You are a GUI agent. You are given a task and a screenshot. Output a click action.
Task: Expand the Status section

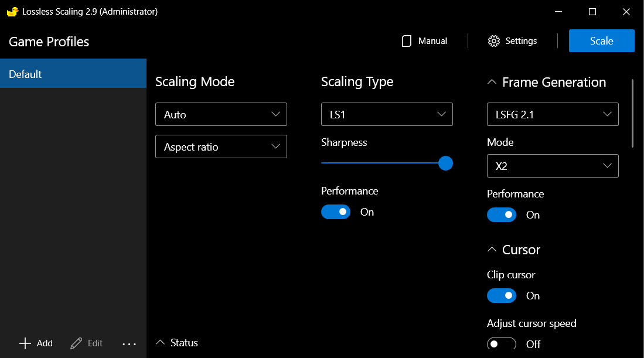pyautogui.click(x=160, y=342)
